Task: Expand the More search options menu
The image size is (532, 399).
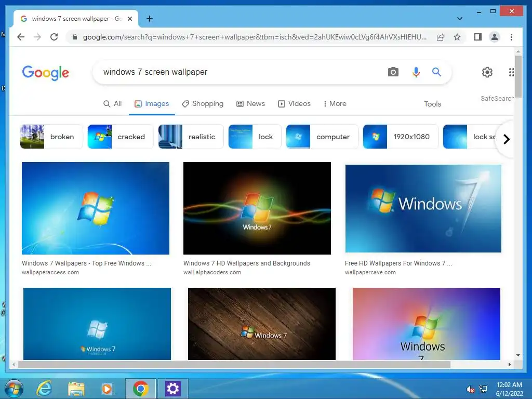Action: pyautogui.click(x=335, y=104)
